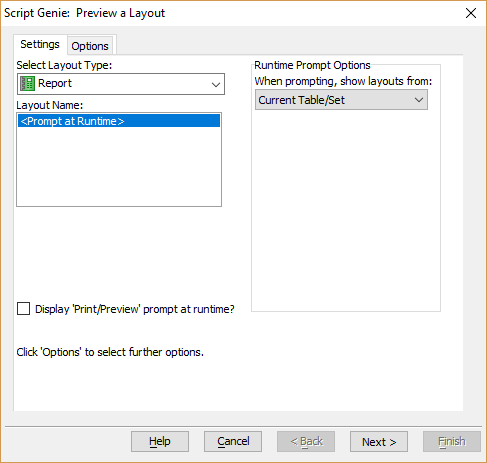Screen dimensions: 487x463
Task: Click the disabled Finish button
Action: pos(452,441)
